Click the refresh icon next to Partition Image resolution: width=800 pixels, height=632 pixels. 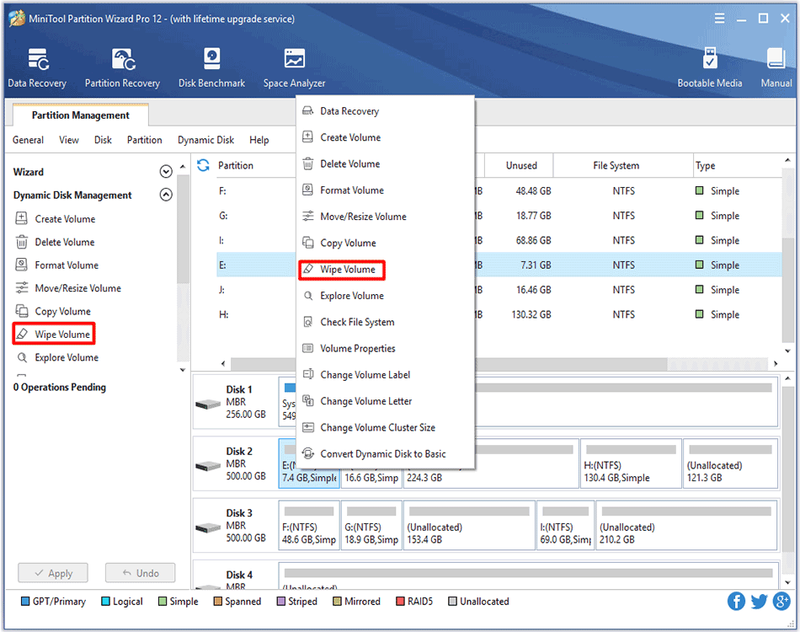(x=203, y=165)
